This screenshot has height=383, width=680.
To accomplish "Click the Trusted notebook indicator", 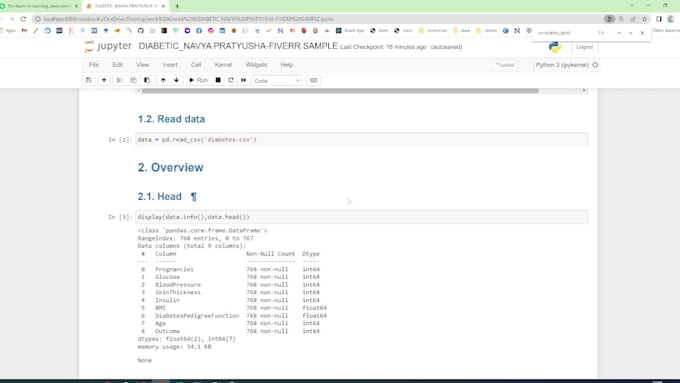I will [505, 65].
